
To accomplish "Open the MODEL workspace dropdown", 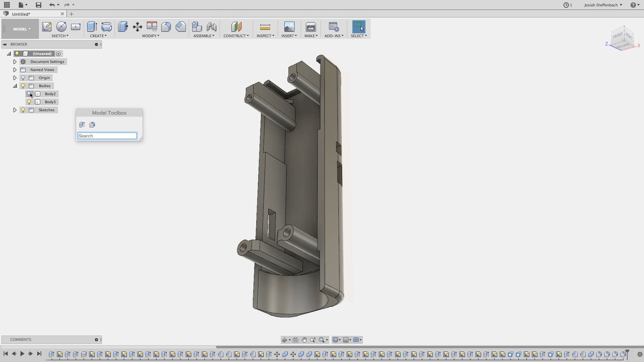I will click(x=21, y=29).
